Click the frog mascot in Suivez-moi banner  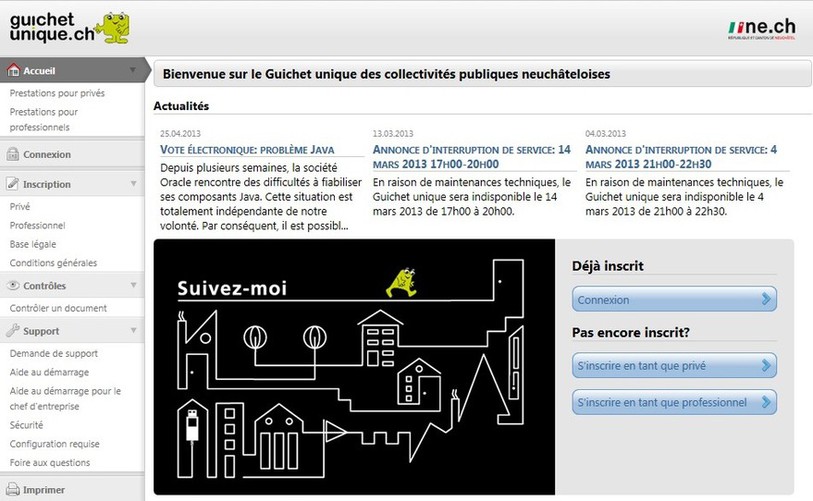click(402, 283)
